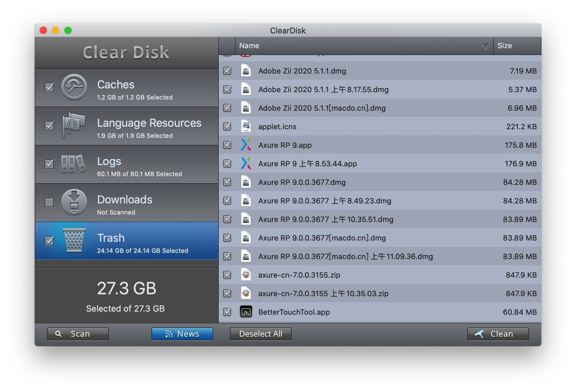Image resolution: width=576 pixels, height=392 pixels.
Task: Uncheck the Axure RP 9.app checkbox
Action: point(227,145)
